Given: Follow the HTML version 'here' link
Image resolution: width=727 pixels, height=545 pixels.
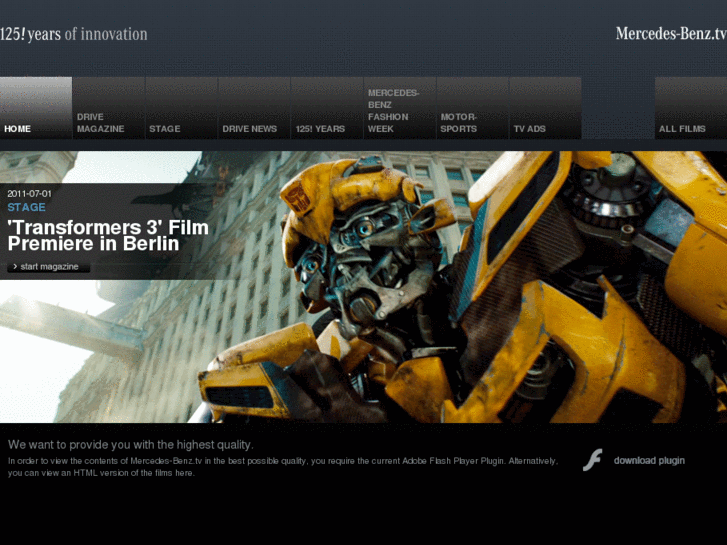Looking at the screenshot, I should pos(184,473).
